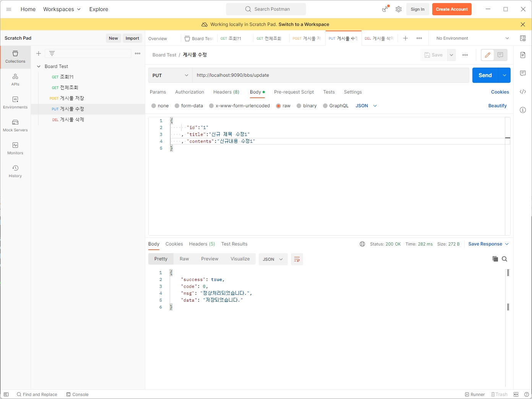Screen dimensions: 532x399
Task: Open request view more actions menu
Action: click(x=465, y=55)
